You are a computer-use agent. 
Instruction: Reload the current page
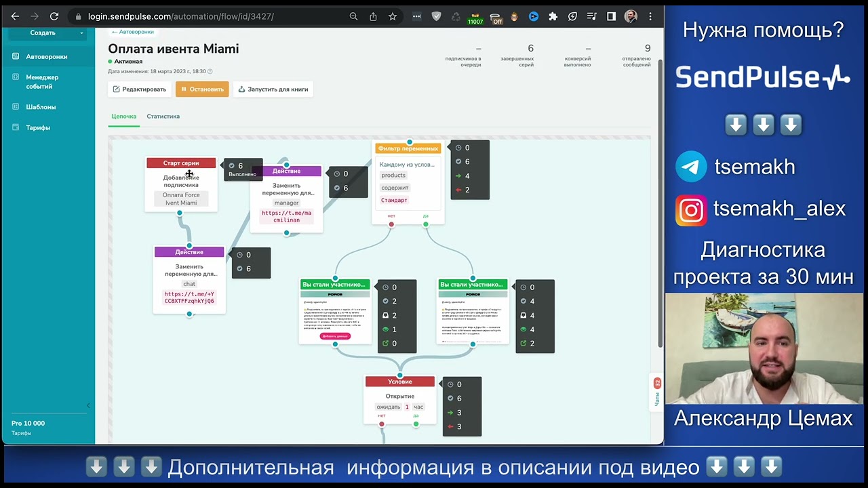[x=54, y=16]
